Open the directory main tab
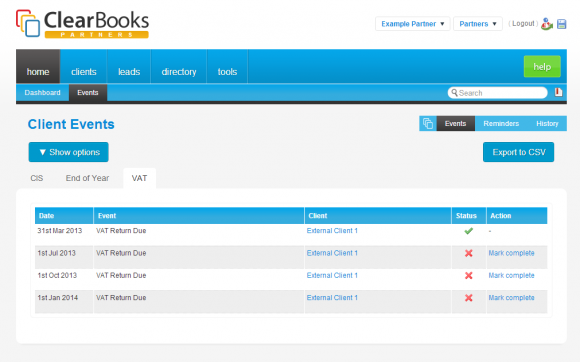 click(x=179, y=67)
